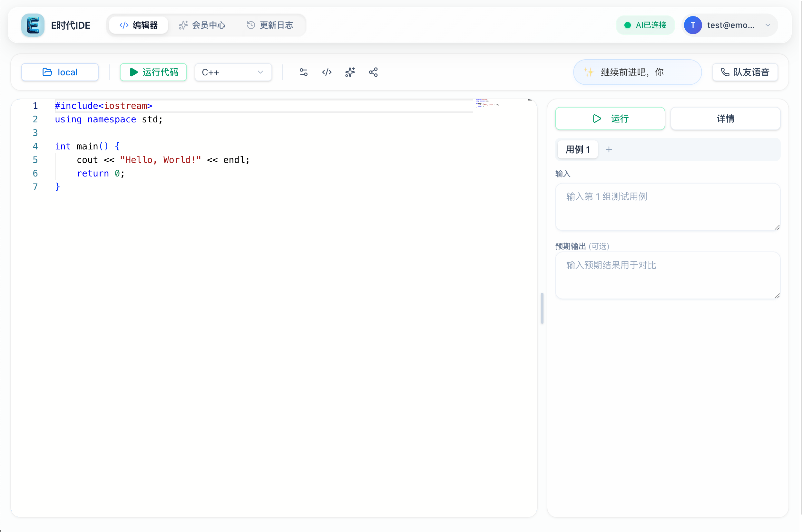This screenshot has height=532, width=802.
Task: Click the sparkle icon beside 继续前进吧
Action: click(x=588, y=72)
